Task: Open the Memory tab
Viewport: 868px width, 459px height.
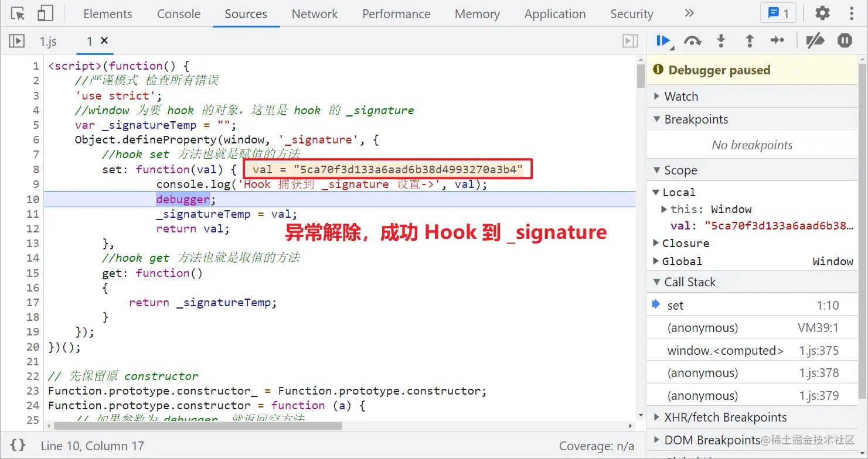Action: 477,14
